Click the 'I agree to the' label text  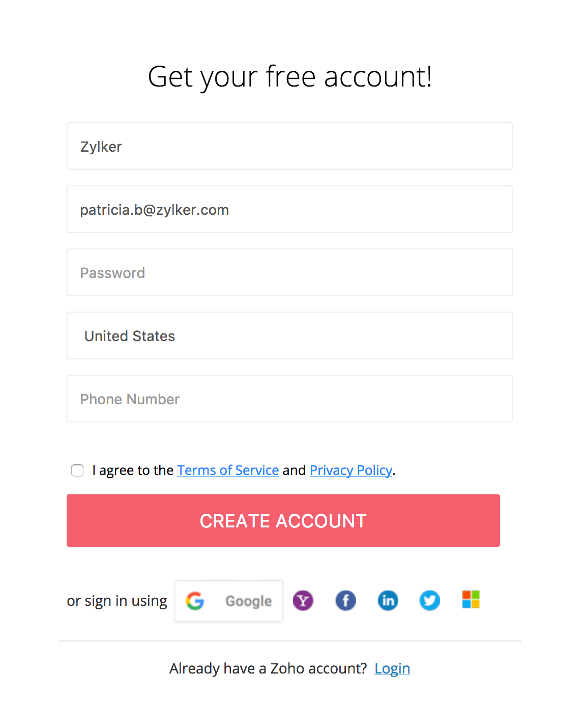pyautogui.click(x=133, y=470)
